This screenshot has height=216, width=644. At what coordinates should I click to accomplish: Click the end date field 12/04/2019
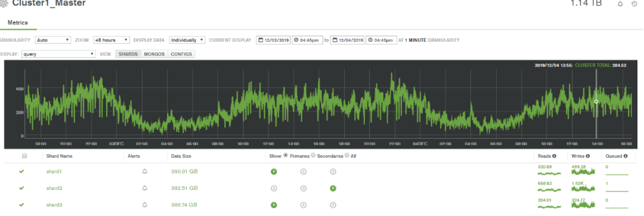tap(347, 40)
